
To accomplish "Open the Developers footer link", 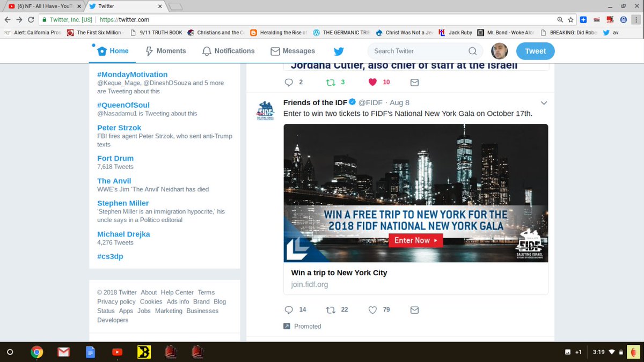I will pyautogui.click(x=113, y=320).
